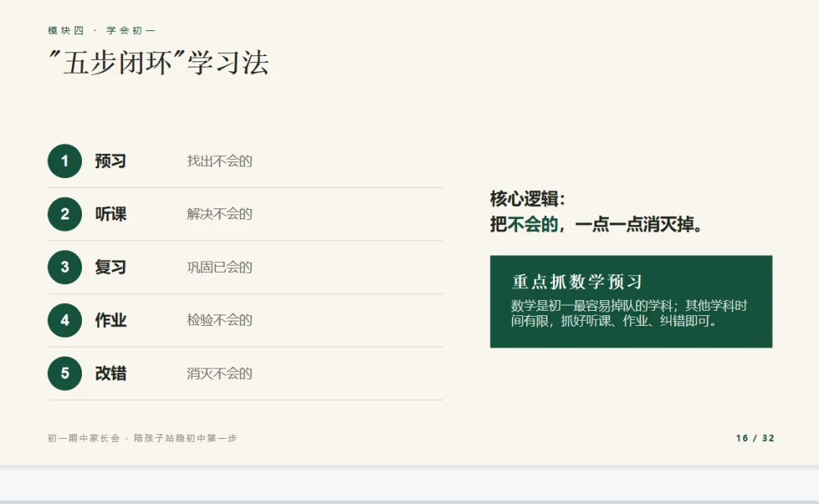Screen dimensions: 819x504
Task: Click the 重点抓数学预习 heading in green box
Action: (x=576, y=281)
